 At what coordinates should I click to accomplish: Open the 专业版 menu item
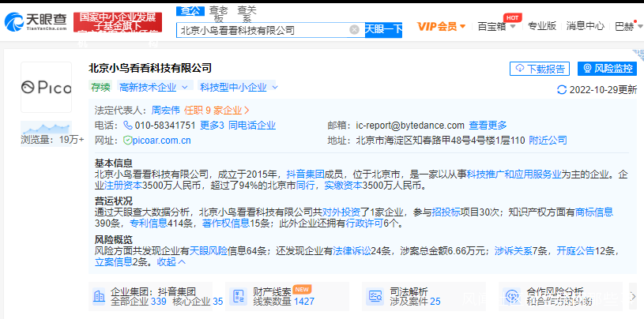click(542, 26)
